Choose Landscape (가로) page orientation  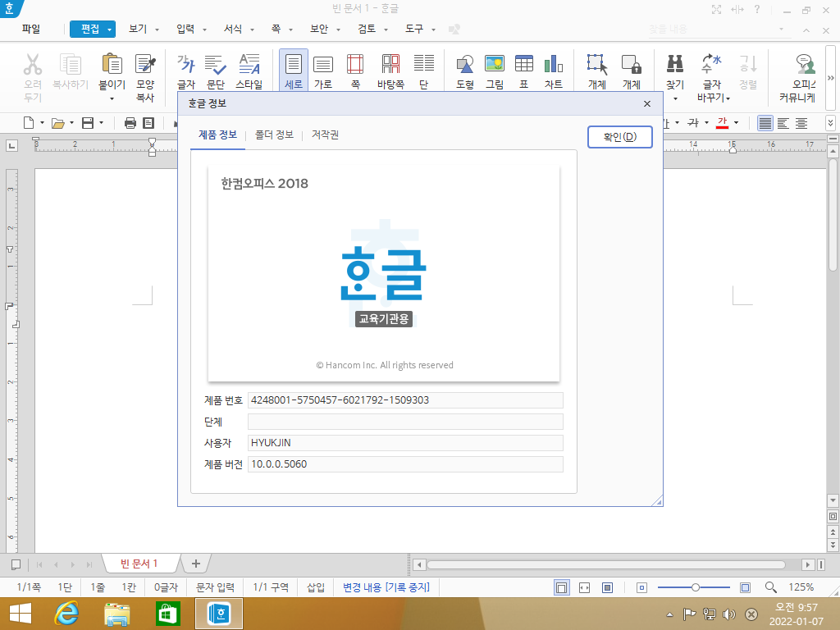point(323,64)
